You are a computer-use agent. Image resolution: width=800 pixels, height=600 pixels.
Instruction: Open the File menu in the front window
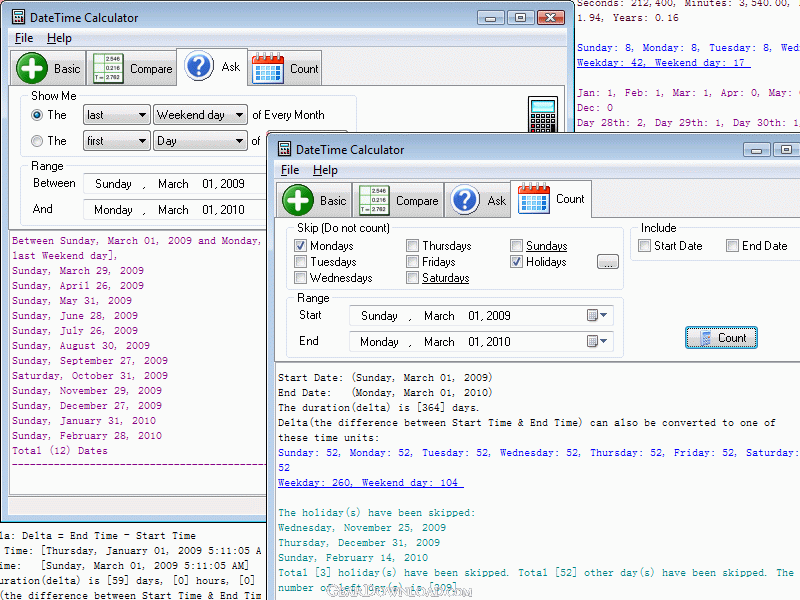click(290, 170)
